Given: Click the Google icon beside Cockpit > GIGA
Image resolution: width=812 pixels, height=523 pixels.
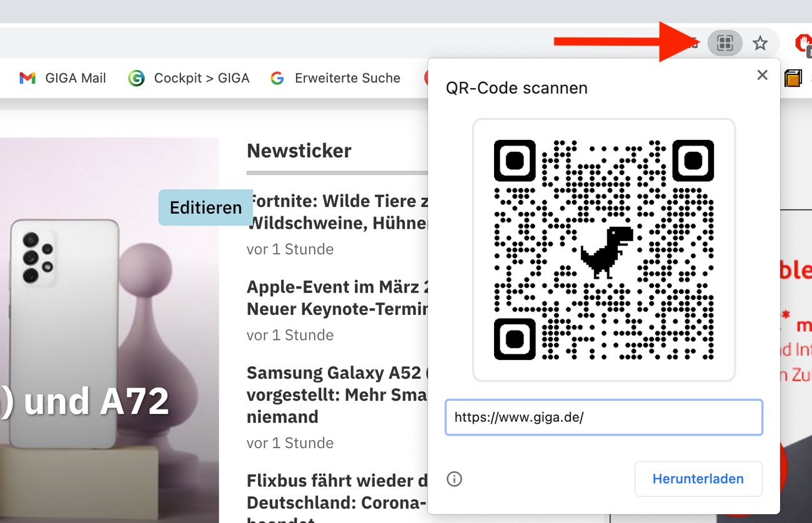Looking at the screenshot, I should pos(136,77).
